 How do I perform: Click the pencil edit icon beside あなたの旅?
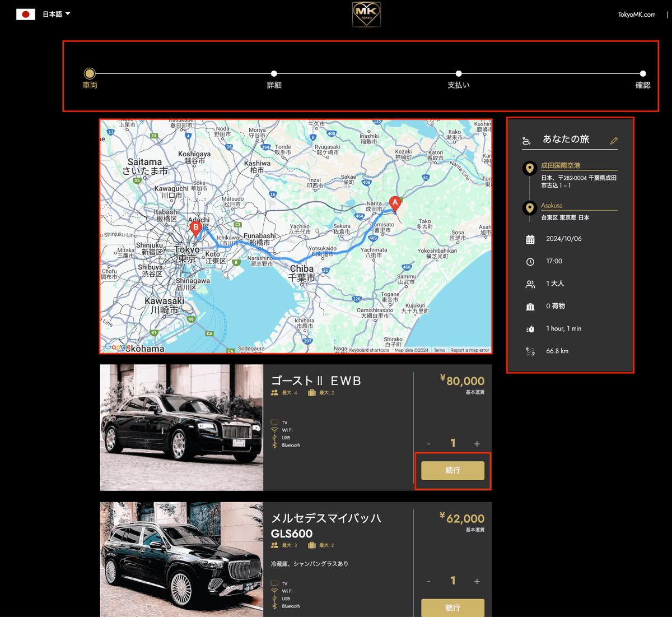(614, 141)
